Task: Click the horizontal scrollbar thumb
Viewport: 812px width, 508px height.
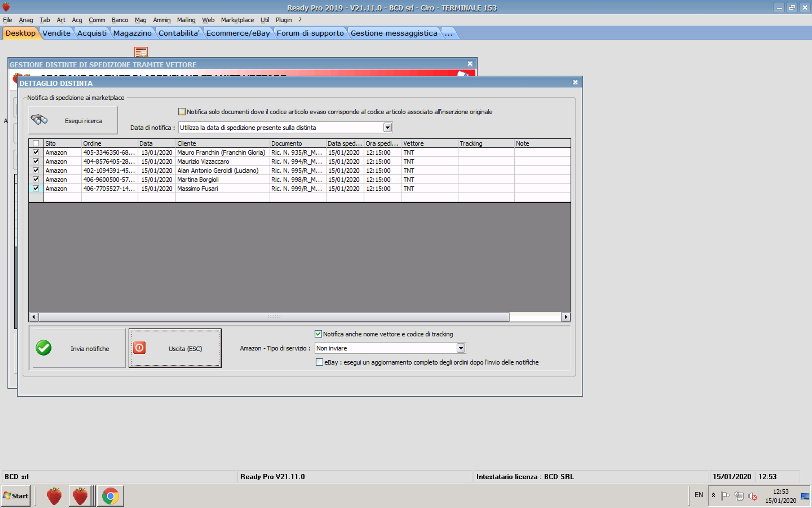Action: coord(274,316)
